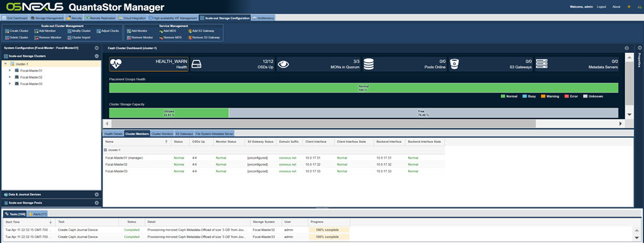Open File System Metadata Server tab
Screen dimensions: 644x243
[x=214, y=133]
